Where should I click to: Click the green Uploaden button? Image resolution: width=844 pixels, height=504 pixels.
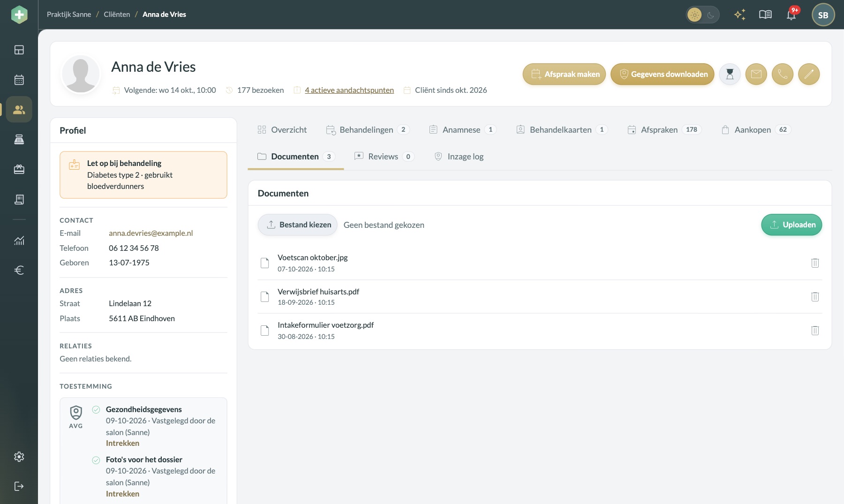(x=791, y=225)
